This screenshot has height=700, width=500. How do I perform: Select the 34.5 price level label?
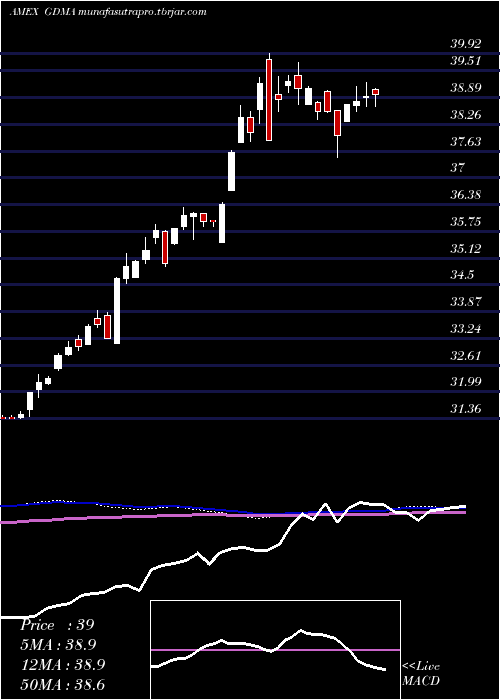click(462, 275)
